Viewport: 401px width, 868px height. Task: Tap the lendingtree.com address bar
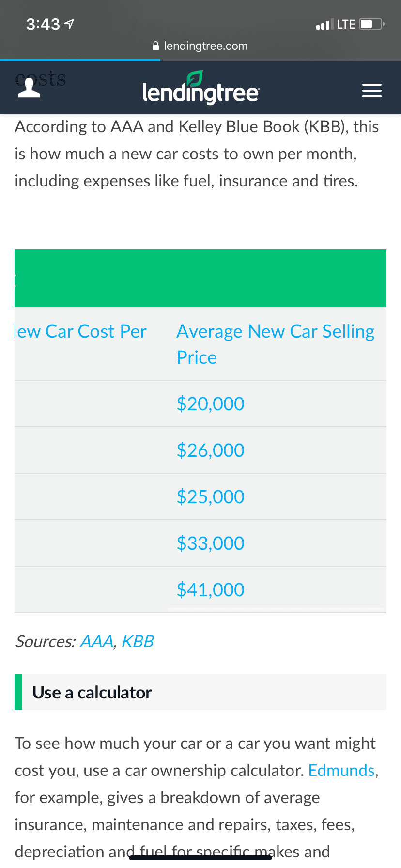pos(200,46)
